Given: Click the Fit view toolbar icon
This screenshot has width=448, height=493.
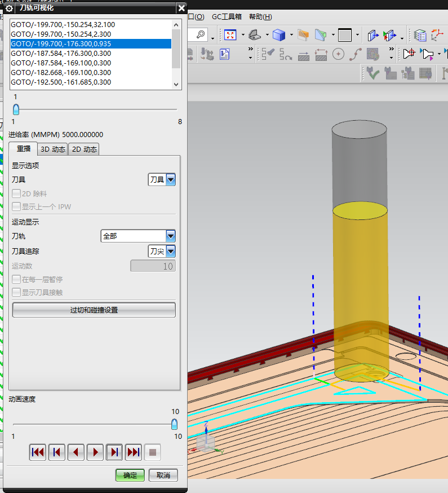Looking at the screenshot, I should [230, 35].
